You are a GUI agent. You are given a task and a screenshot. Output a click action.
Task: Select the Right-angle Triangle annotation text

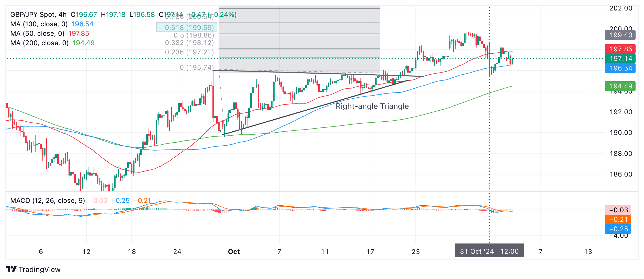point(372,106)
